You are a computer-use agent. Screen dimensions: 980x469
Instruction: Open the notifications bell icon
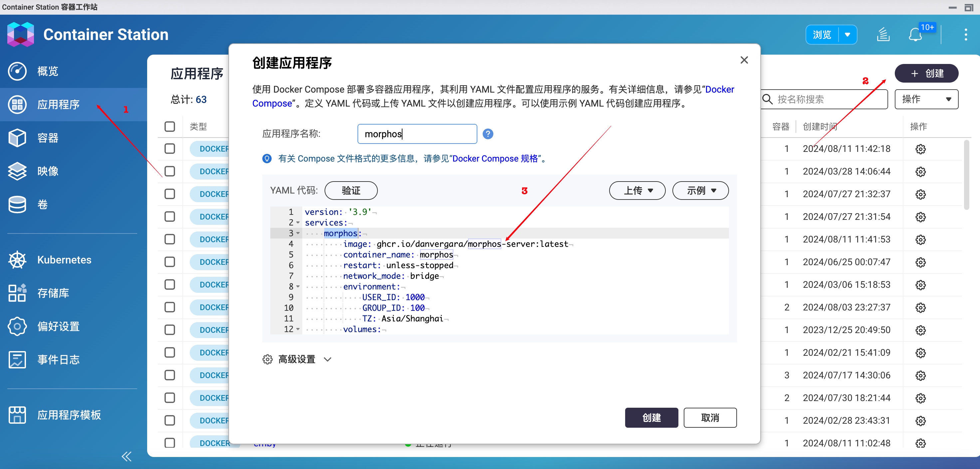click(x=915, y=35)
